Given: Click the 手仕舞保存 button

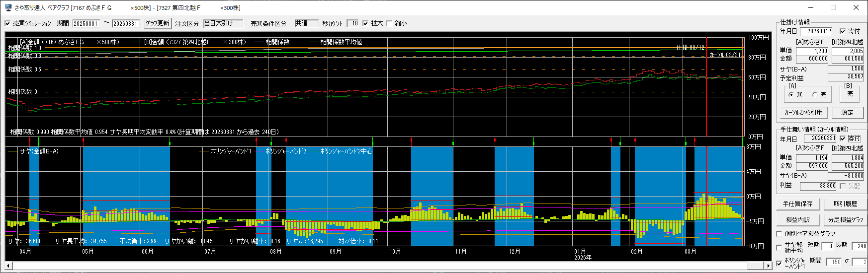Looking at the screenshot, I should click(x=797, y=204).
